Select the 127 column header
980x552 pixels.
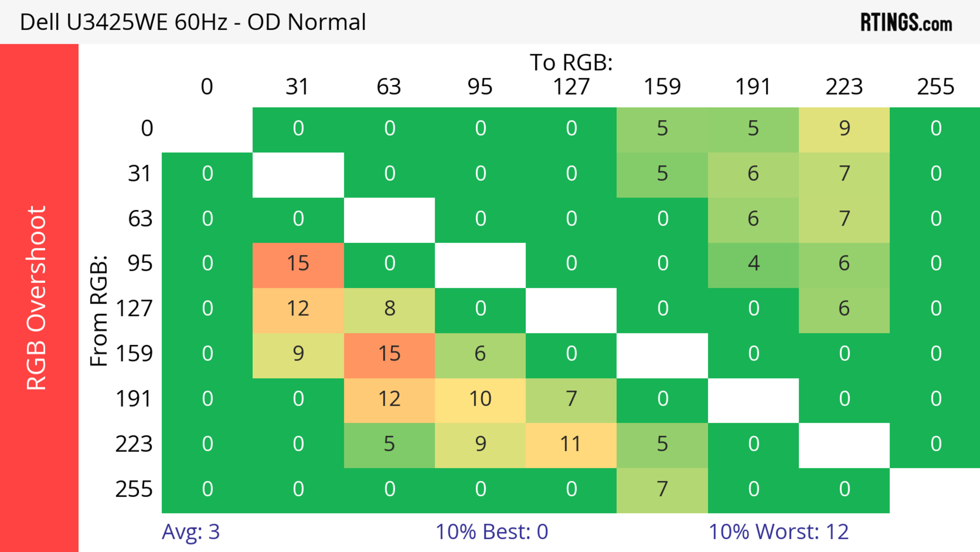click(571, 87)
